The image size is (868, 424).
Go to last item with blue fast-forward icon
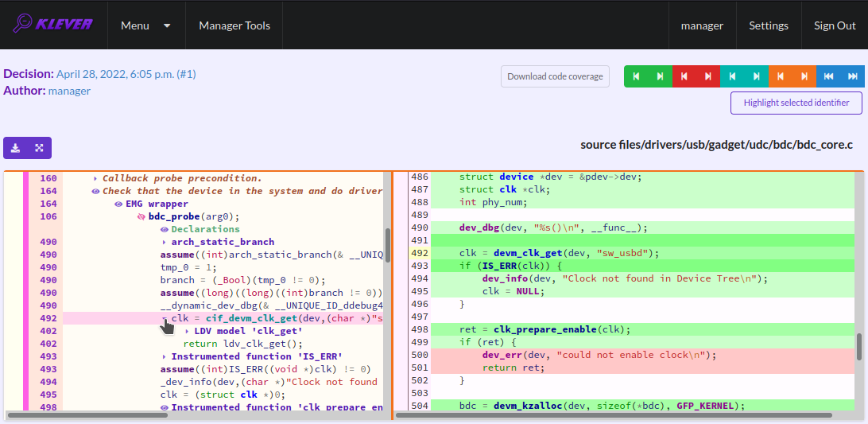click(x=852, y=76)
